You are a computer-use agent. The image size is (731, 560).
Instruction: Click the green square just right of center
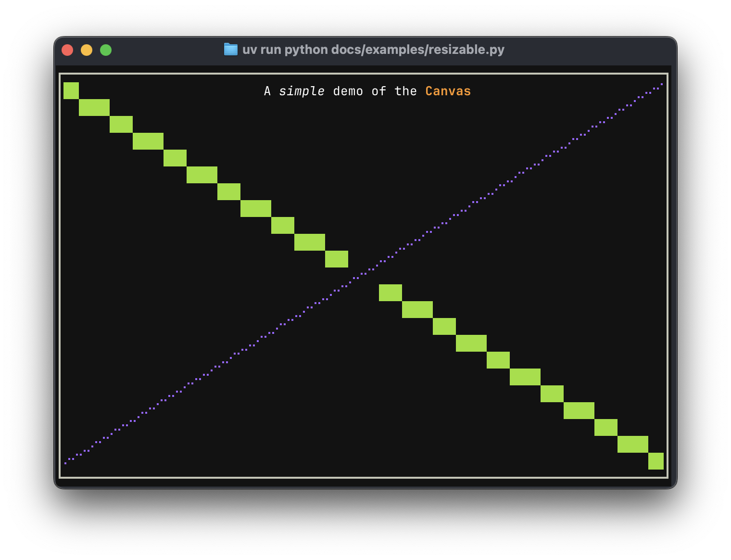click(390, 293)
